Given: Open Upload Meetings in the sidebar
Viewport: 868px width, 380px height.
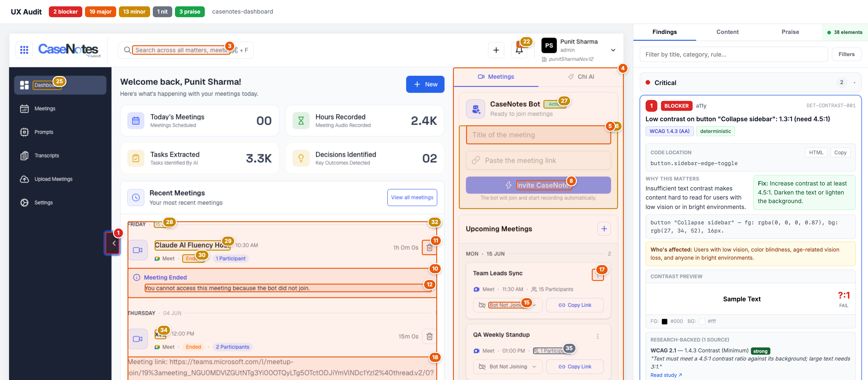Looking at the screenshot, I should (x=60, y=179).
